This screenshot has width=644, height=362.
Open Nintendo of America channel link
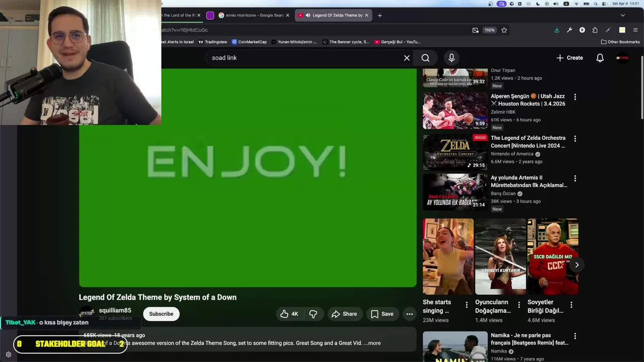[x=512, y=154]
